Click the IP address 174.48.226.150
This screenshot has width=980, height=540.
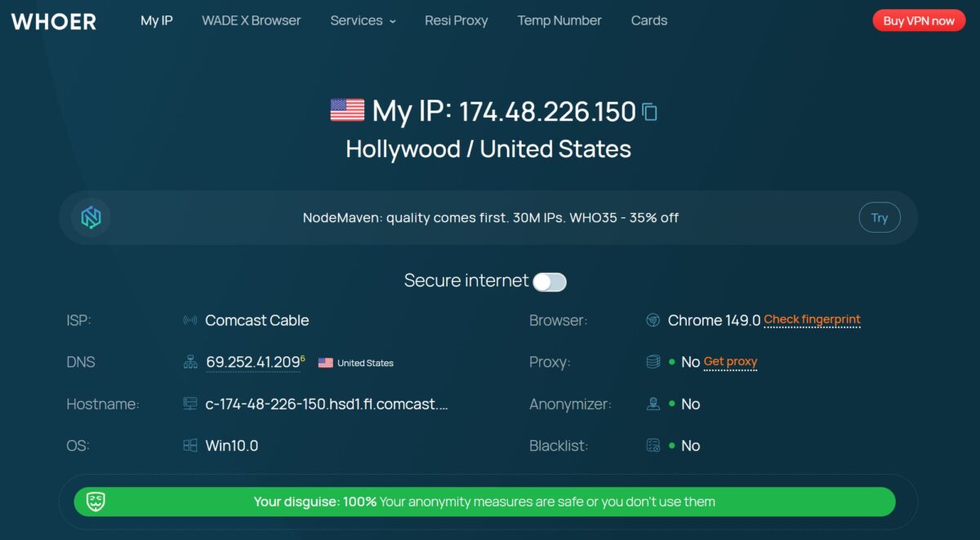point(547,111)
